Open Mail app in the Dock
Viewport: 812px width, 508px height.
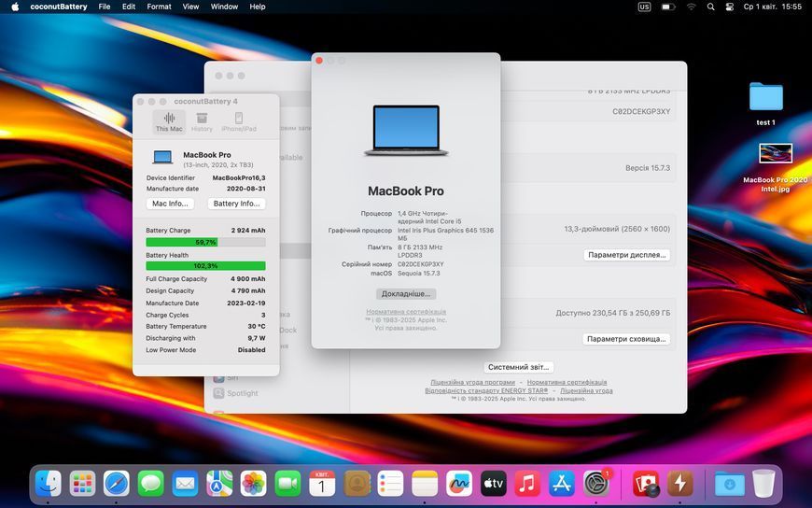tap(185, 484)
